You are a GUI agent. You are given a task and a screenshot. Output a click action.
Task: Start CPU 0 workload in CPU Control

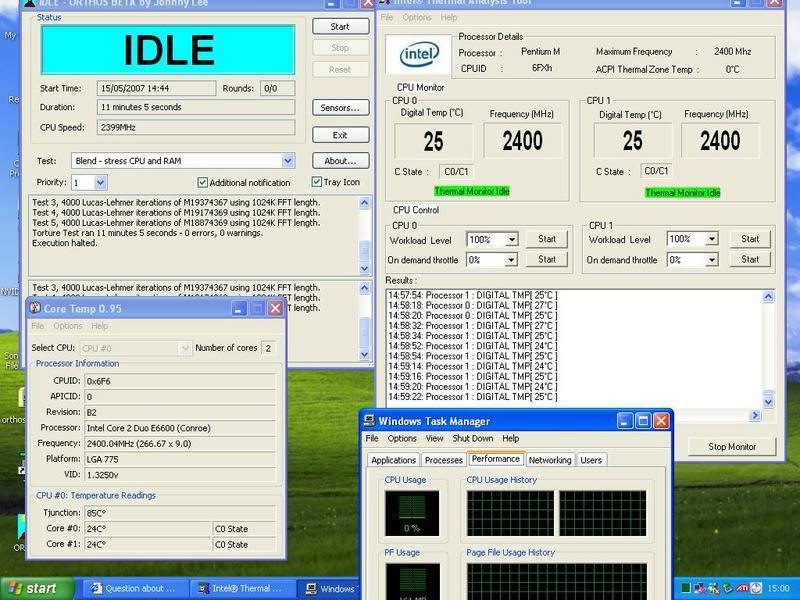tap(547, 239)
